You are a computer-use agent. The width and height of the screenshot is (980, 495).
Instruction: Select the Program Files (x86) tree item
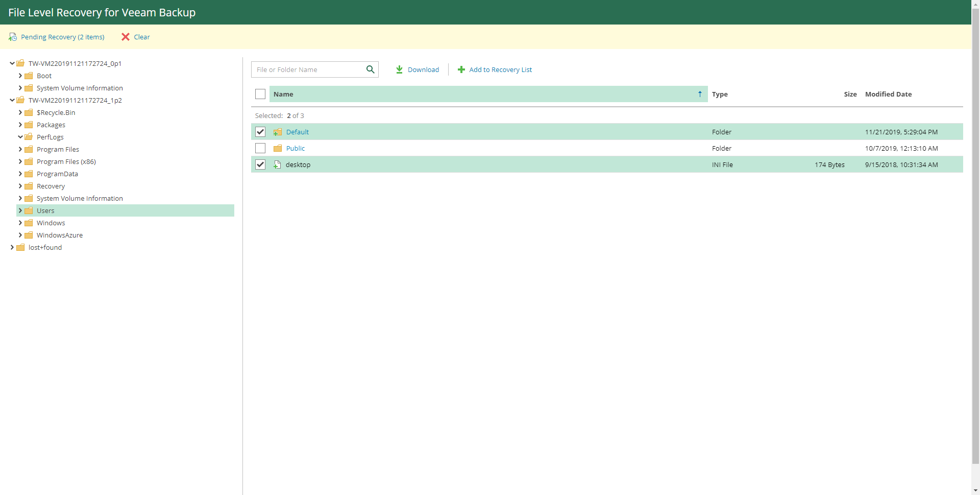(66, 161)
